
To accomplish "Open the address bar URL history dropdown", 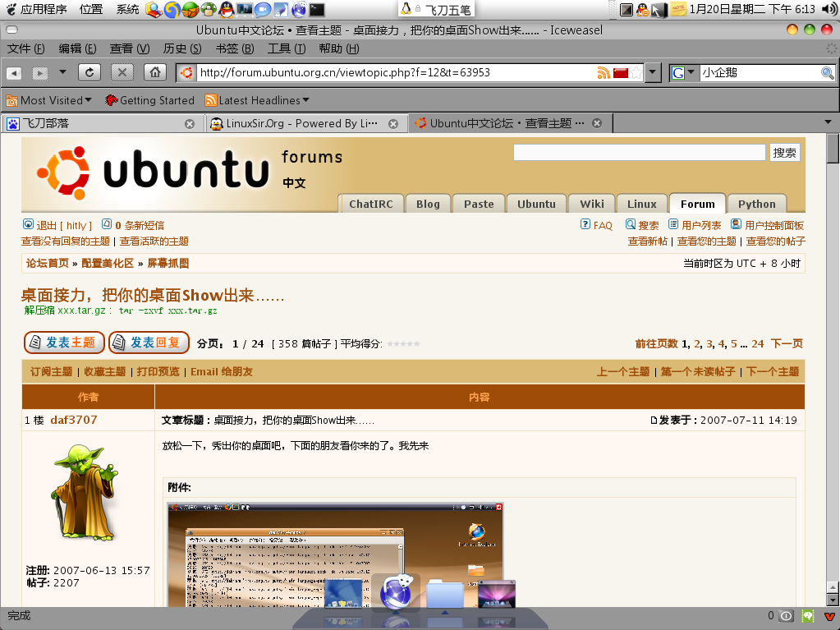I will (x=653, y=72).
